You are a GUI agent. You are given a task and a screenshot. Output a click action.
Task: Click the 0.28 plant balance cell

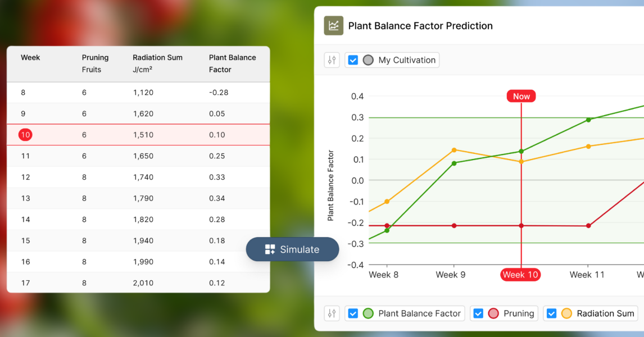(217, 219)
